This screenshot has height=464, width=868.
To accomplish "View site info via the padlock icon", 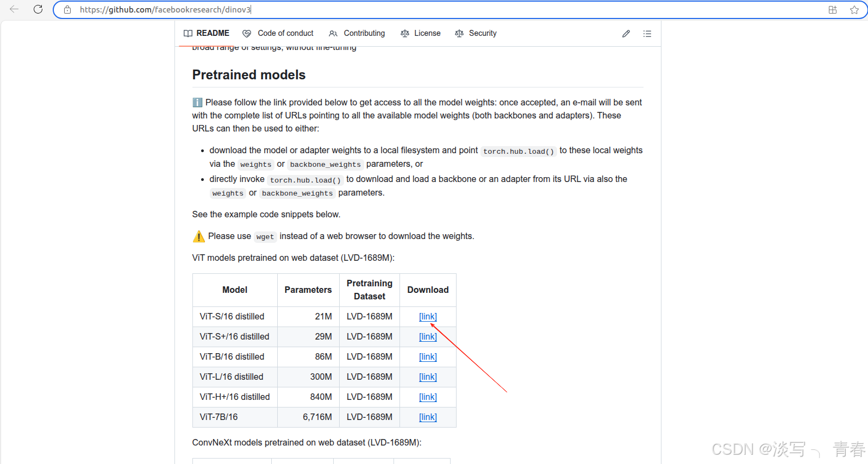I will click(67, 10).
